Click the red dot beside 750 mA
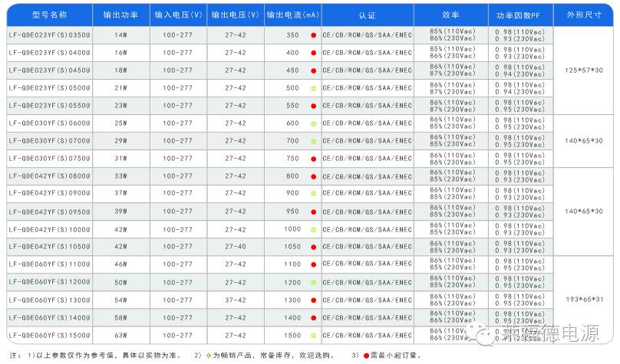The width and height of the screenshot is (620, 364). pos(314,159)
